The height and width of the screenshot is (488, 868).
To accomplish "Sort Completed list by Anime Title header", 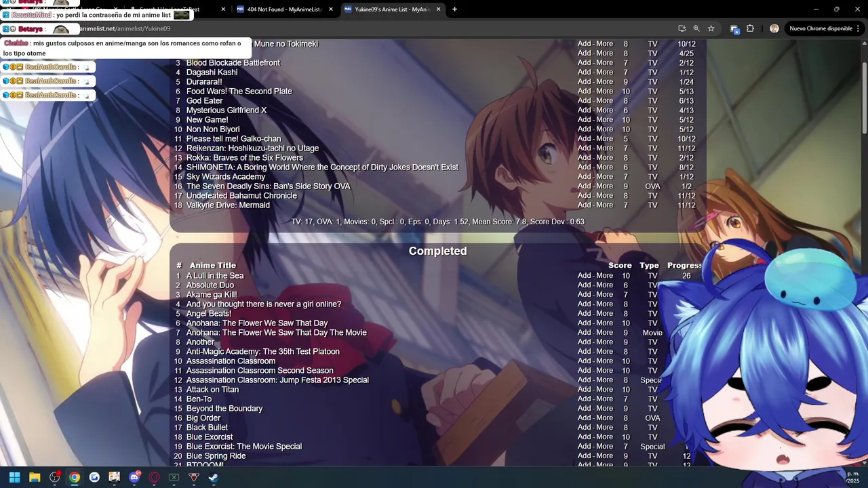I will coord(213,266).
